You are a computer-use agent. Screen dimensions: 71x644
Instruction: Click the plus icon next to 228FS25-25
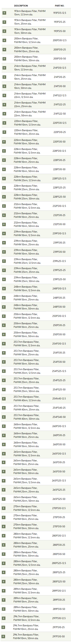pyautogui.click(x=4, y=188)
